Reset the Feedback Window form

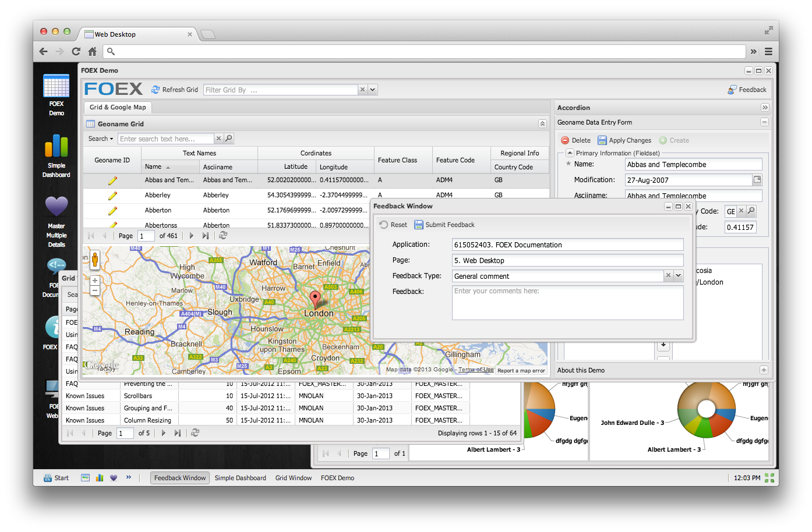(x=393, y=225)
